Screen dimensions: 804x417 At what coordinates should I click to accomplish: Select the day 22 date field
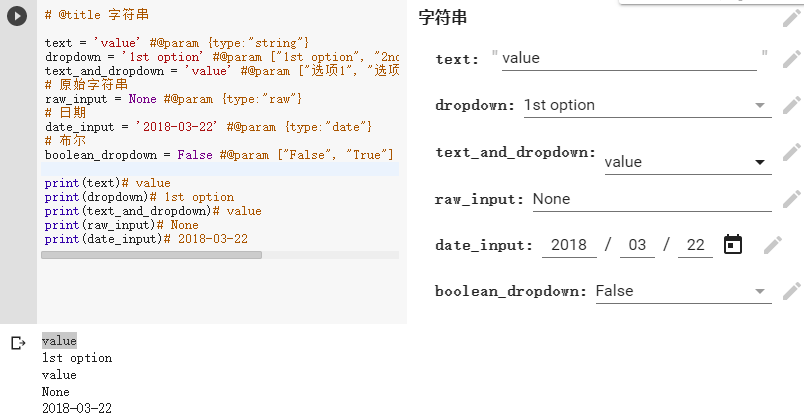(695, 245)
